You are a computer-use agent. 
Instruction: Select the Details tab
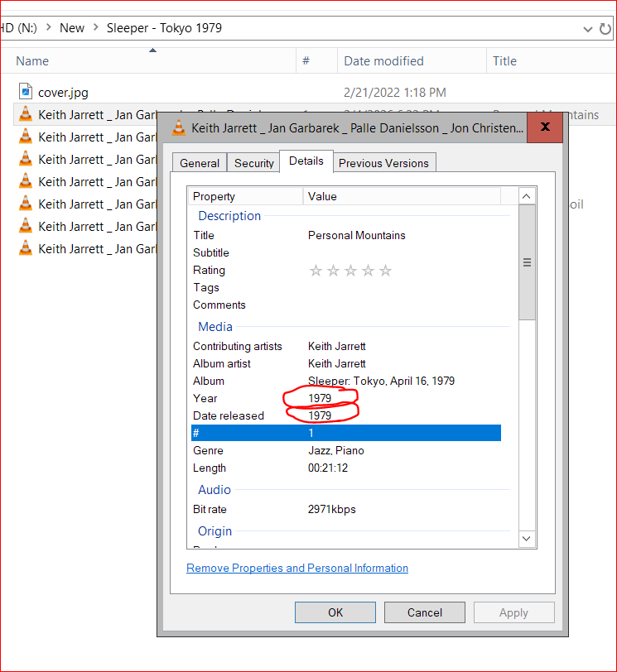point(306,161)
